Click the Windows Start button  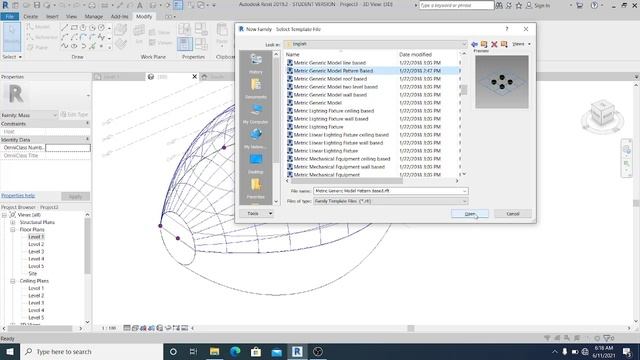point(10,351)
